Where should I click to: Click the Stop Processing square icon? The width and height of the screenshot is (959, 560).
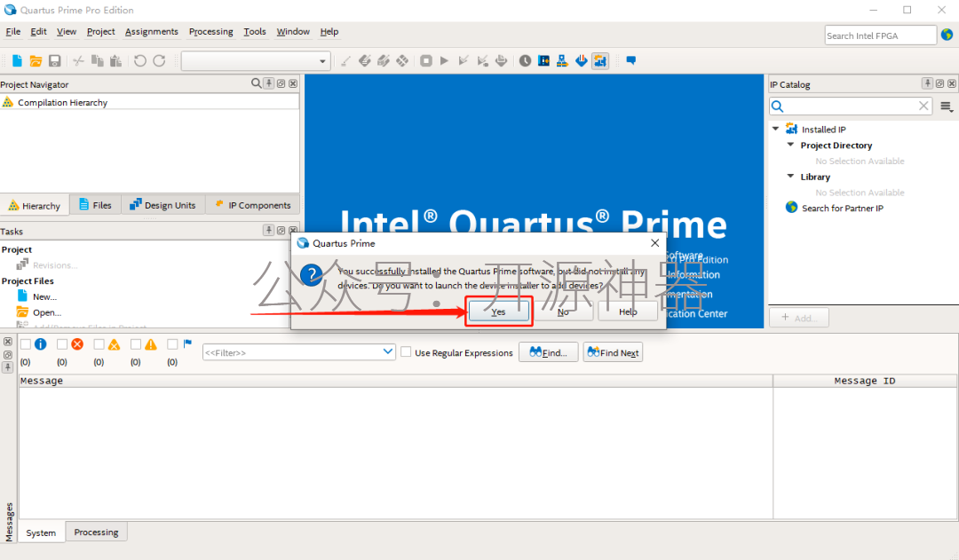(426, 60)
